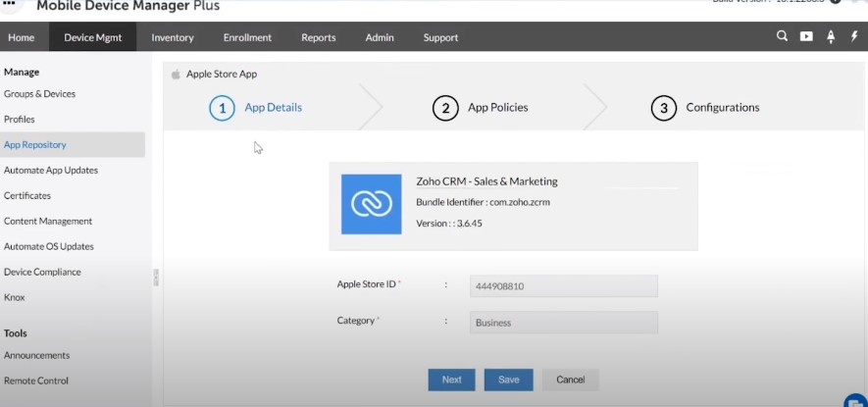Switch to Enrollment tab
Screen dimensions: 868x407
pyautogui.click(x=247, y=37)
